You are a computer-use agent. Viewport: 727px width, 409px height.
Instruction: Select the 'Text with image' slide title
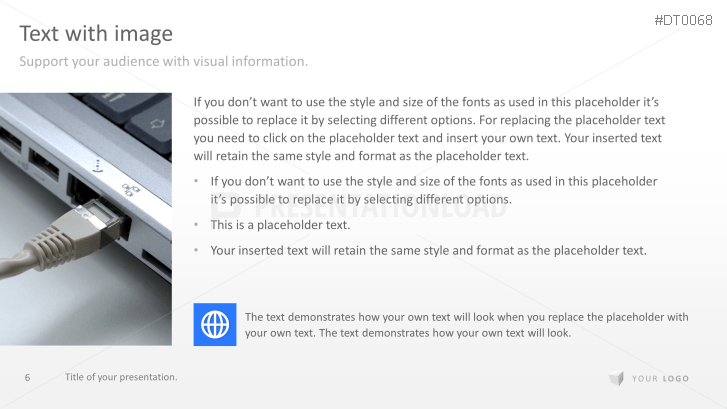96,34
